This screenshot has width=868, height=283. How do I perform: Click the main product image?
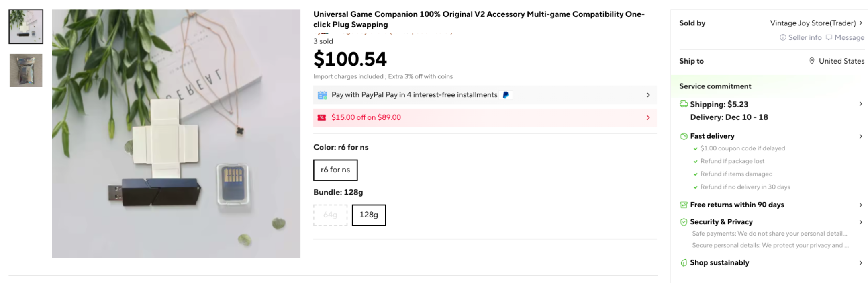point(176,133)
